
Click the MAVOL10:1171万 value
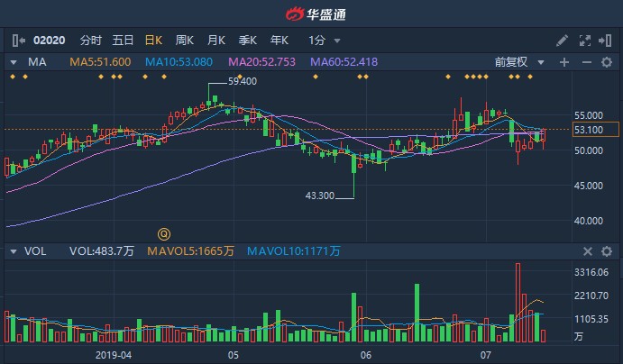(294, 251)
